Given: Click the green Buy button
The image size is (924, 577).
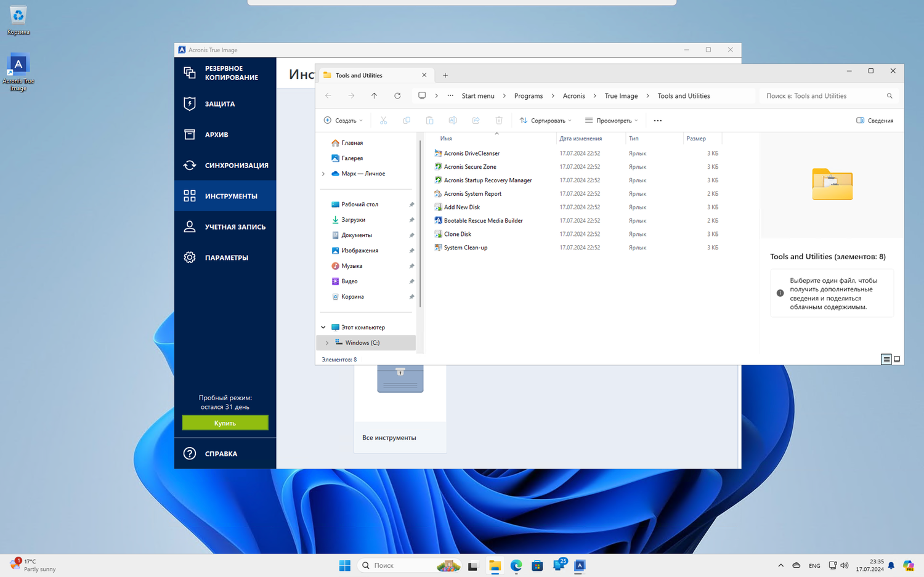Looking at the screenshot, I should tap(225, 423).
